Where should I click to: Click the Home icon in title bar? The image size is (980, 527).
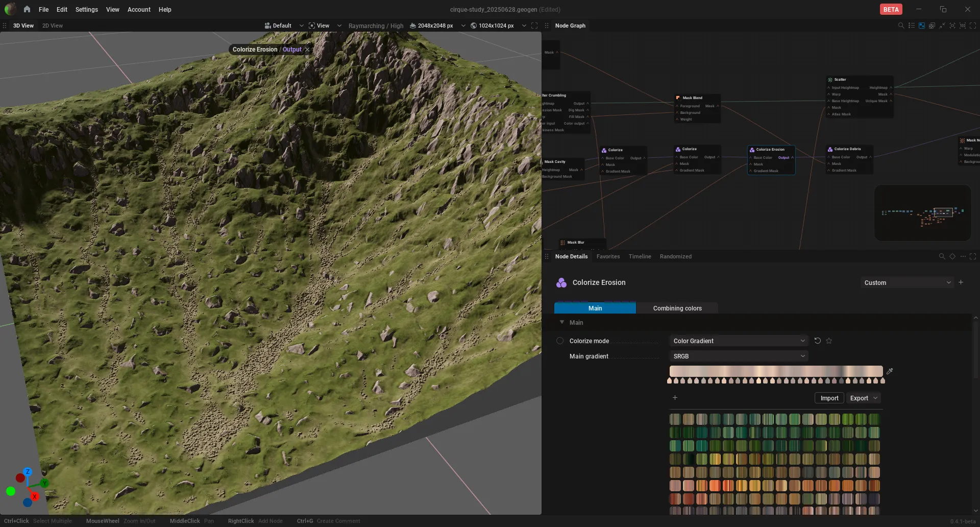(27, 9)
